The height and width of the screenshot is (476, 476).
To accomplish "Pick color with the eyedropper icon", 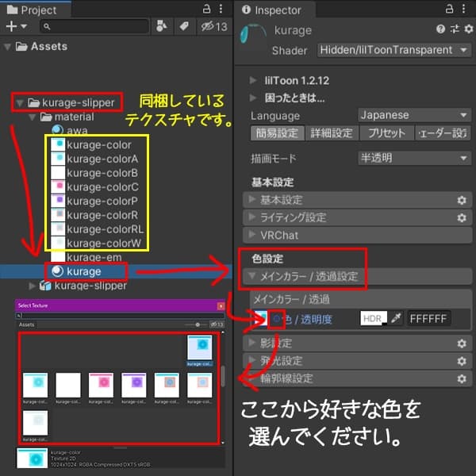I will pyautogui.click(x=396, y=318).
